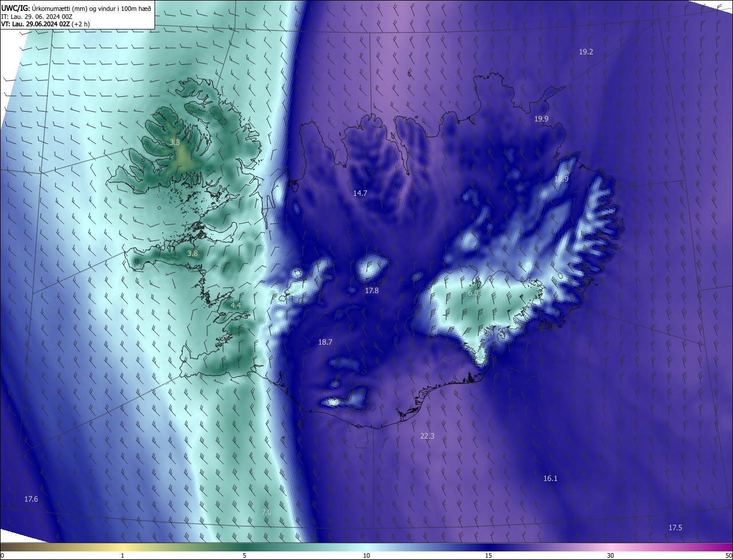Image resolution: width=733 pixels, height=560 pixels.
Task: Click the 17.6 value on the map
Action: click(x=31, y=499)
